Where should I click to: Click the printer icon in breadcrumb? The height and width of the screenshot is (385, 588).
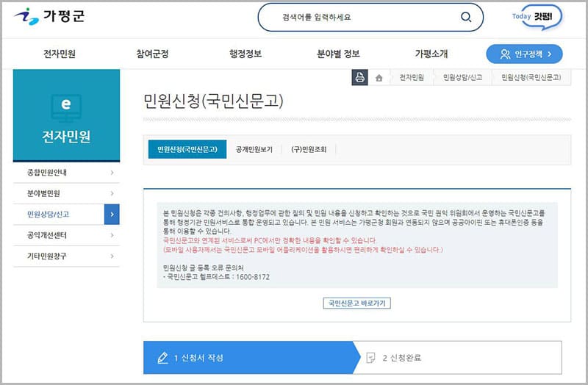pos(359,77)
